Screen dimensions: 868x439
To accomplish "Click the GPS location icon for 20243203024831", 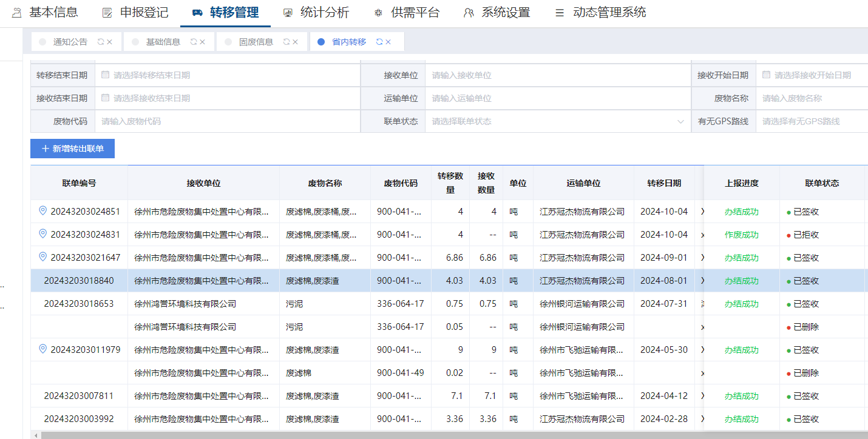I will (x=42, y=234).
